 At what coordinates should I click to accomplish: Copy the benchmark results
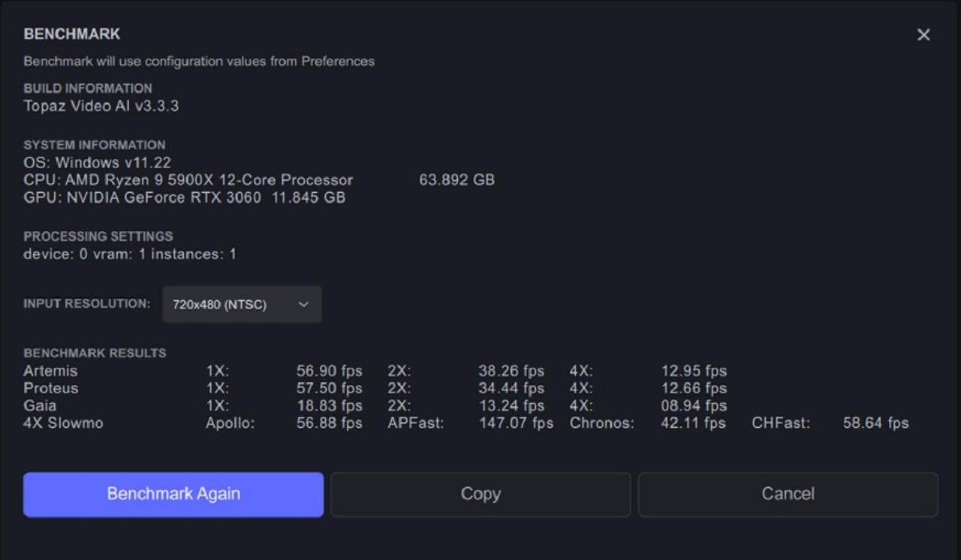point(480,494)
